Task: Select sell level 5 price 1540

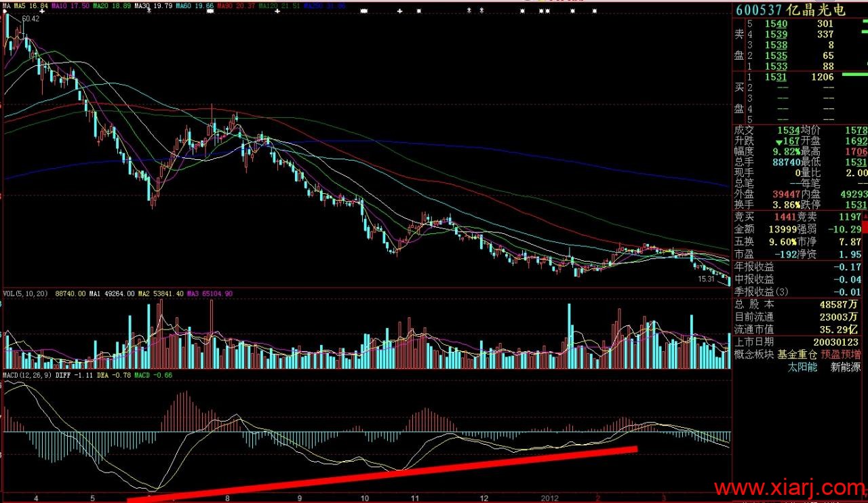Action: [776, 24]
